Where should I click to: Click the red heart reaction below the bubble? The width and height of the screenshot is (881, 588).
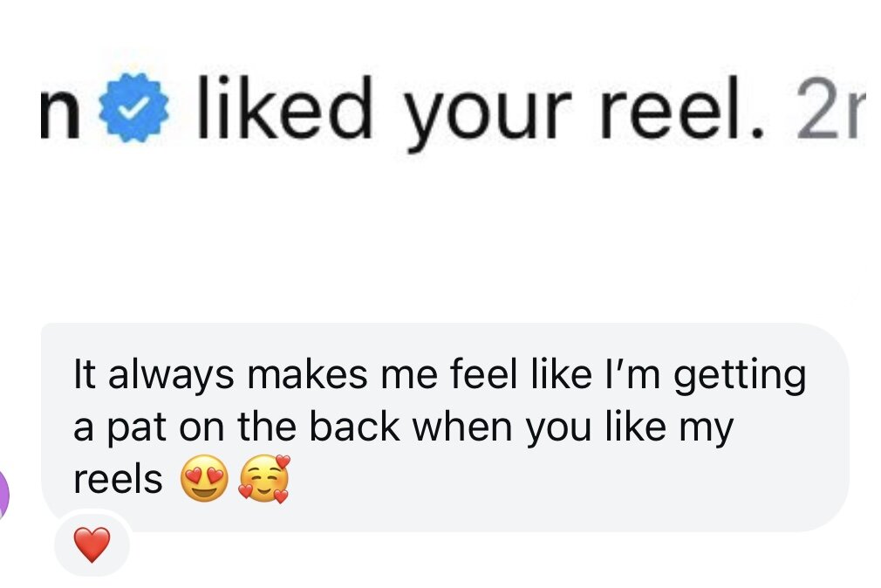[x=91, y=545]
